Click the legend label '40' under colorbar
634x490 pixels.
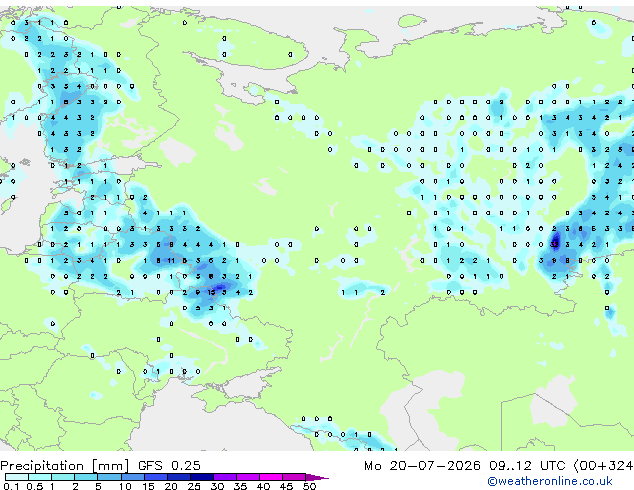click(x=263, y=486)
